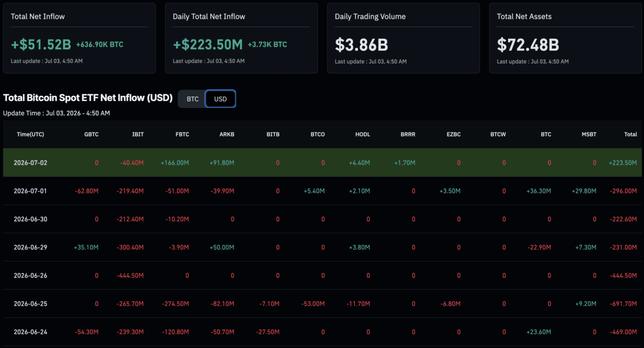644x348 pixels.
Task: Open the Daily Total Net Inflow card
Action: (241, 38)
